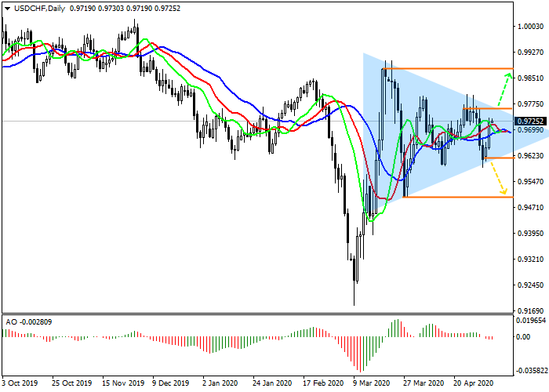
Task: Click the green dashed upward arrow head
Action: coord(508,77)
